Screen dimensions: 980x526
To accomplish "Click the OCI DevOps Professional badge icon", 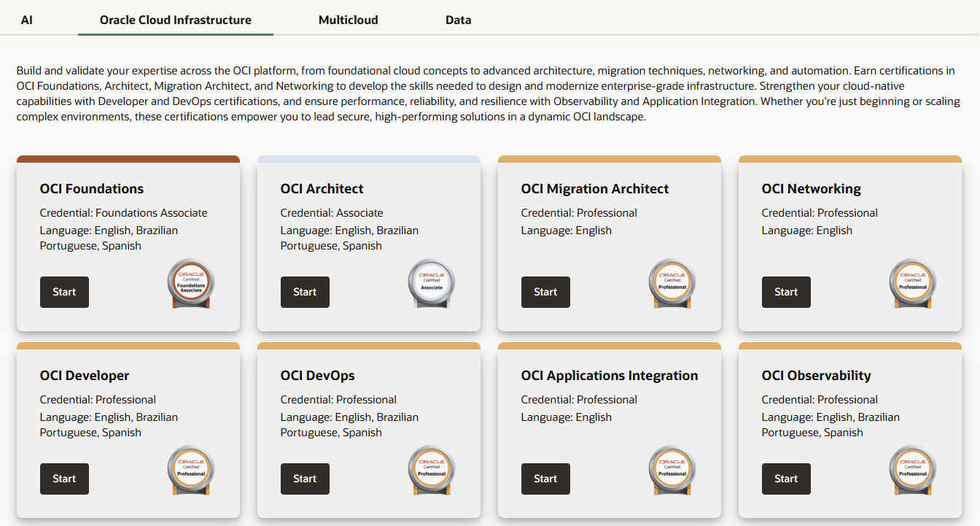I will [x=432, y=471].
